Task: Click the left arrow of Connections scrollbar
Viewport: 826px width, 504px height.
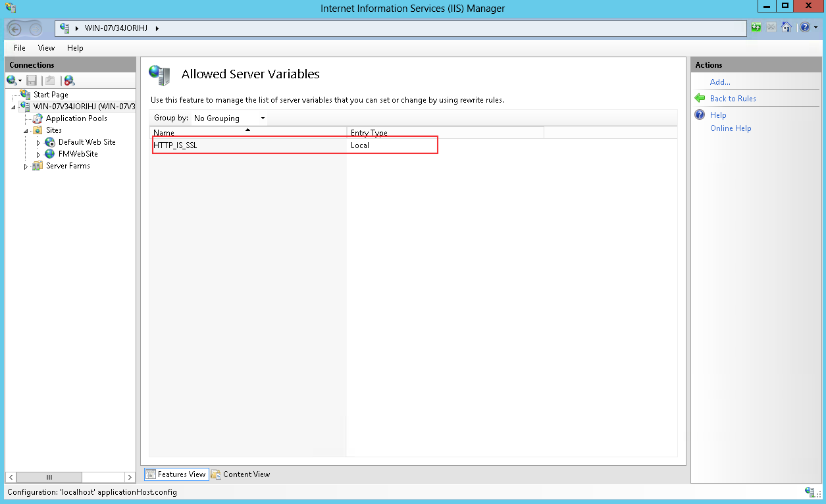Action: click(11, 477)
